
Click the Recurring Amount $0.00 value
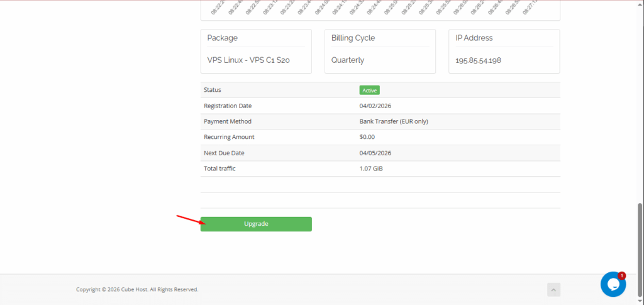click(x=367, y=137)
